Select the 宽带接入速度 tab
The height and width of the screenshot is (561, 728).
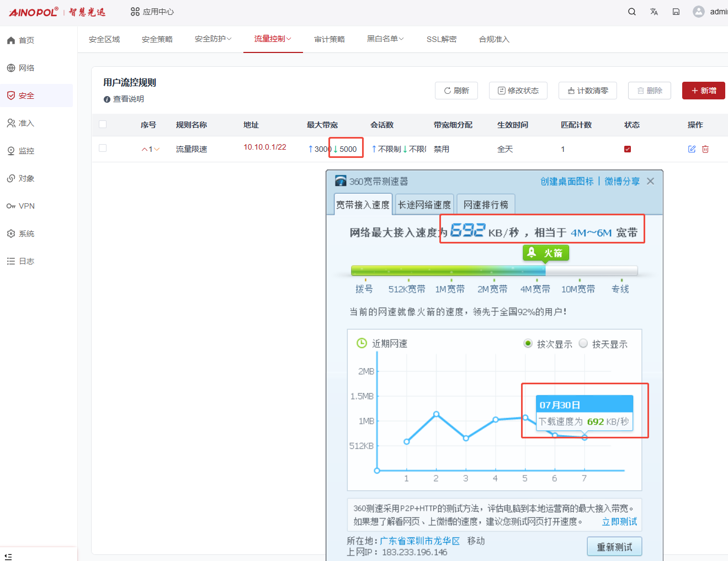tap(363, 204)
